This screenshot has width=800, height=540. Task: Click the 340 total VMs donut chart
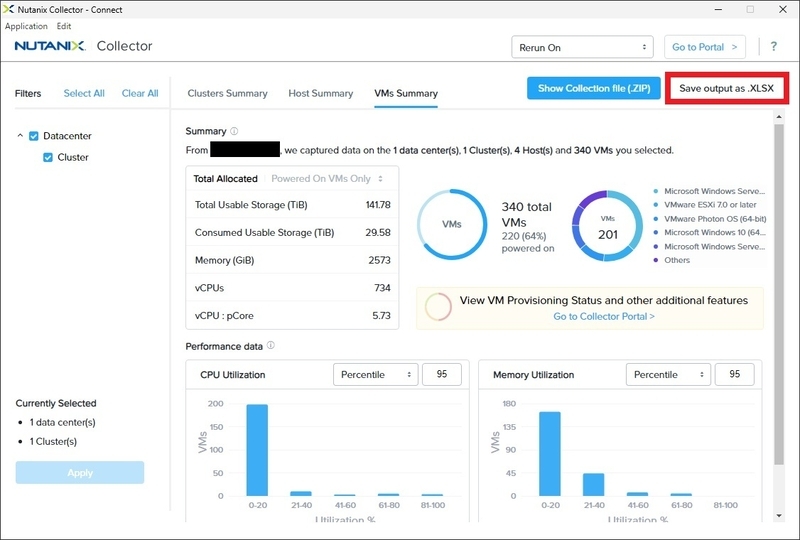(452, 225)
